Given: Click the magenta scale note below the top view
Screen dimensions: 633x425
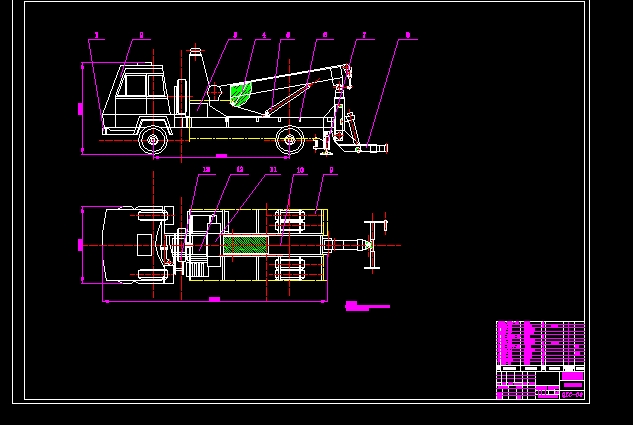Looking at the screenshot, I should tap(367, 306).
